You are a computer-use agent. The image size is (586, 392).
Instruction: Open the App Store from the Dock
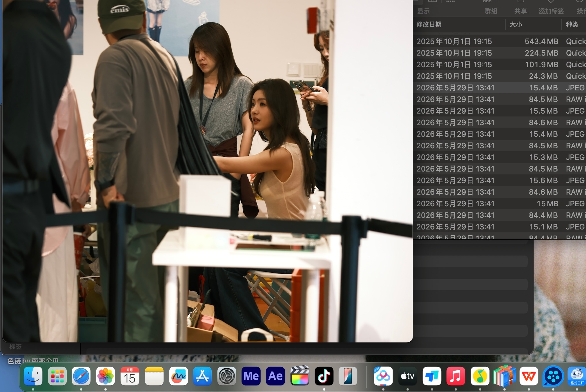[202, 376]
